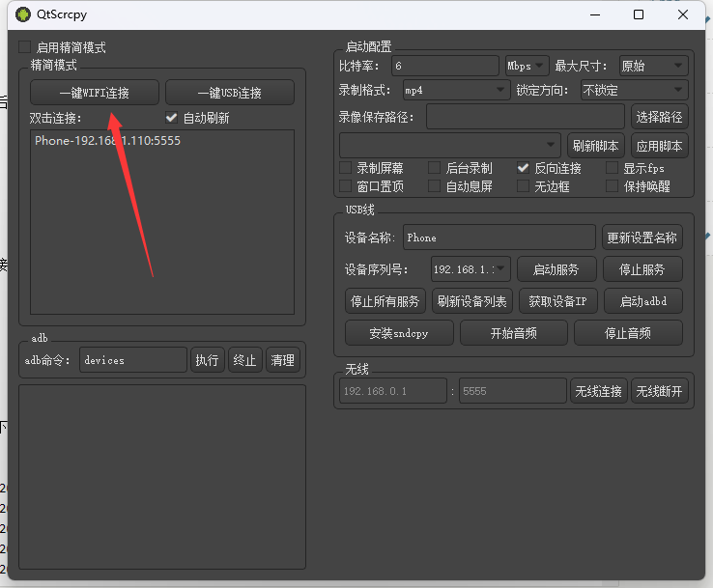
Task: Open the 设备序列号 dropdown
Action: coord(471,269)
